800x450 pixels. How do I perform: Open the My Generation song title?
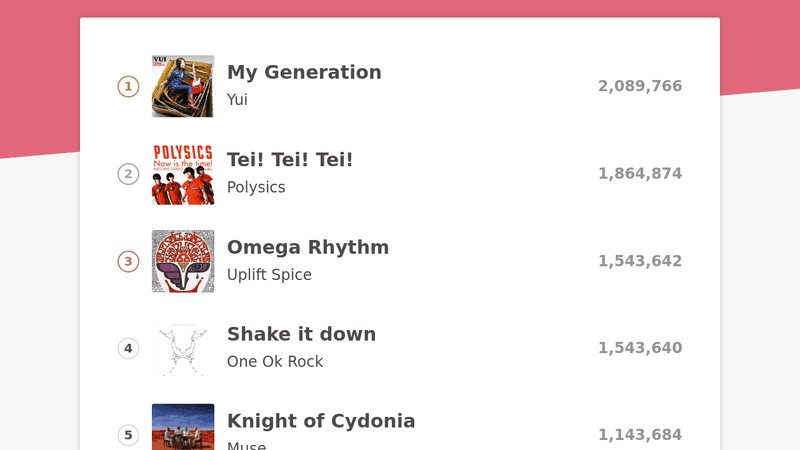click(304, 72)
